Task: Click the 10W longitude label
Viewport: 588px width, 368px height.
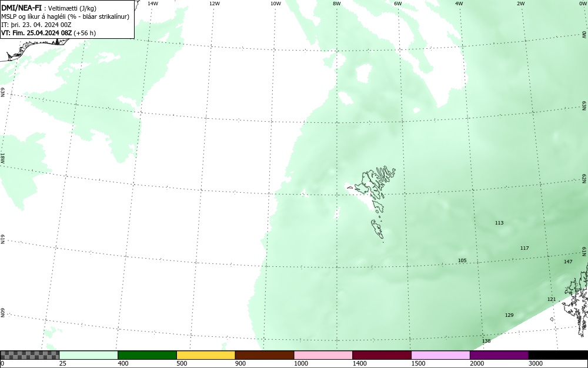Action: pyautogui.click(x=276, y=4)
